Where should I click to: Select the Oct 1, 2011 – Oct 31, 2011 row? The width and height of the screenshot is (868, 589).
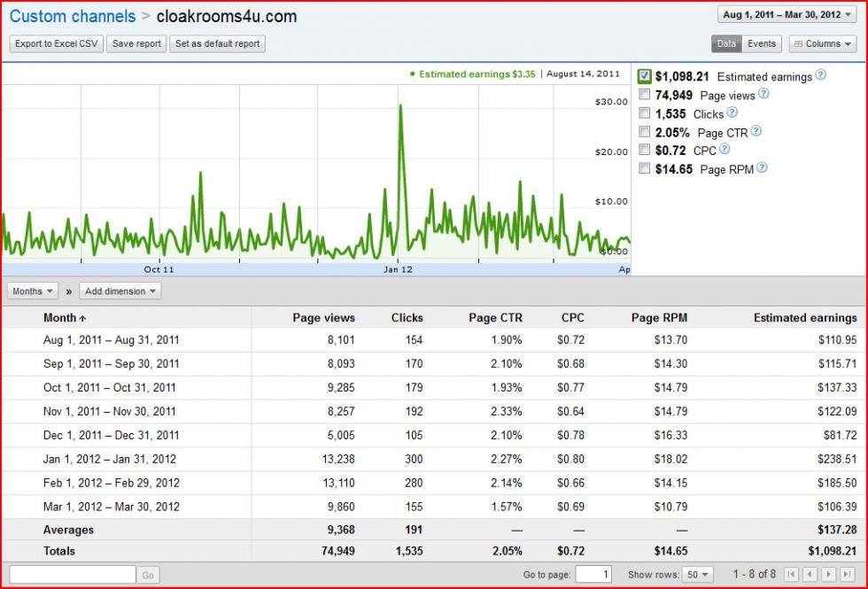tap(434, 388)
